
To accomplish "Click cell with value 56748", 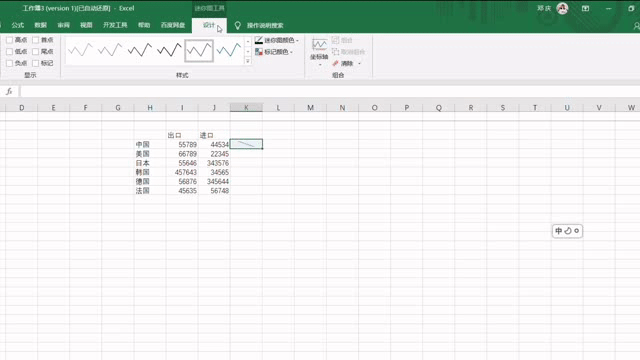I will coord(214,191).
